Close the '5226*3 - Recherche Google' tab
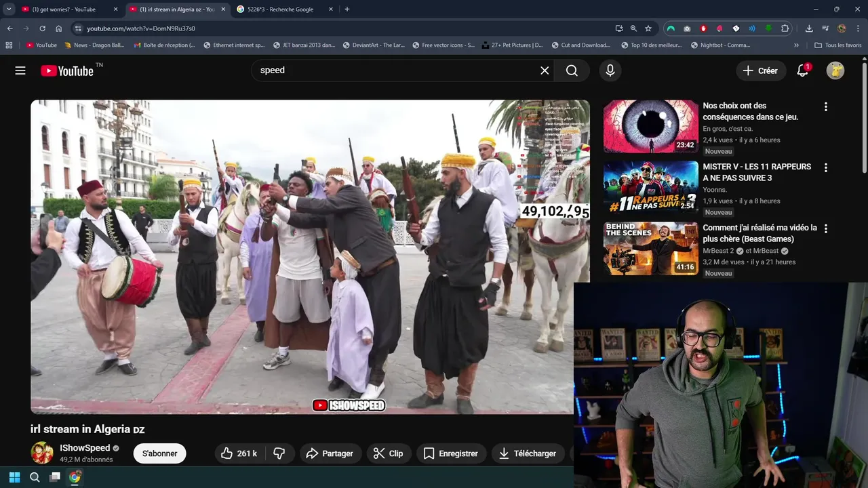The height and width of the screenshot is (488, 868). tap(331, 9)
